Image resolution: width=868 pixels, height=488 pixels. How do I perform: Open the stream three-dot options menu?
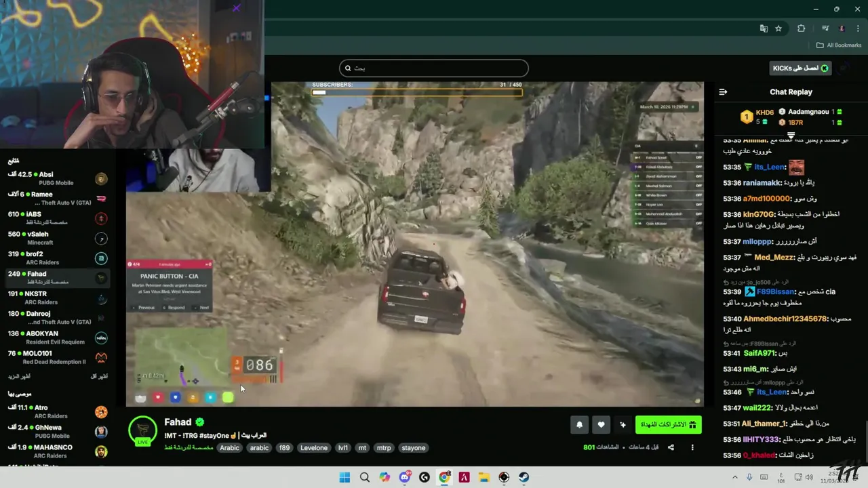tap(692, 447)
